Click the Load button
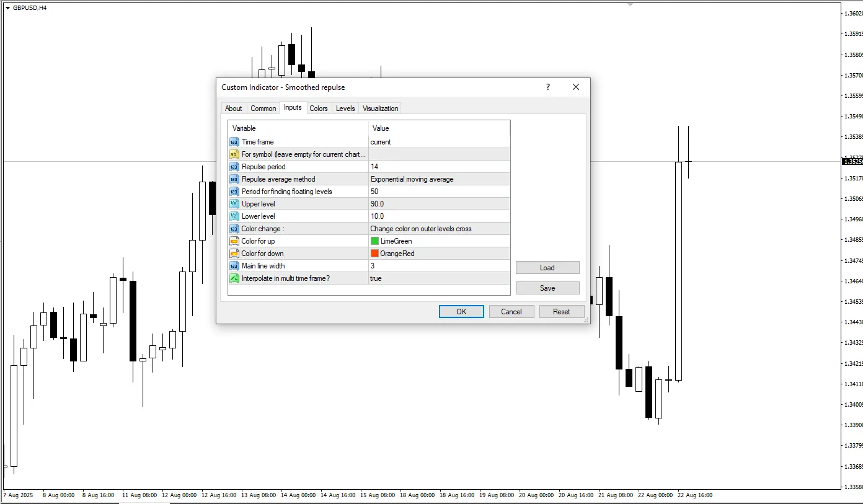863x504 pixels. click(x=547, y=268)
